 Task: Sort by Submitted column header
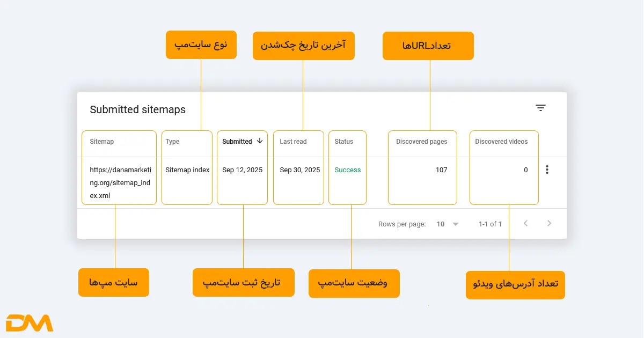click(237, 142)
